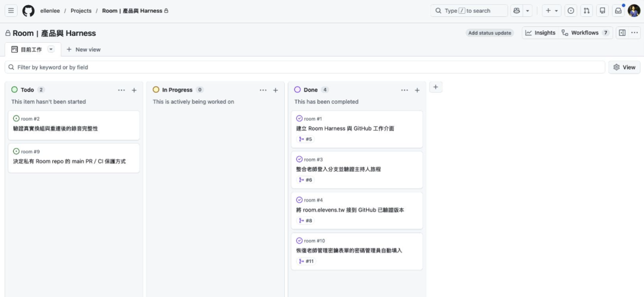This screenshot has height=297, width=644.
Task: Click "This item hasn't been started" text
Action: [x=48, y=102]
